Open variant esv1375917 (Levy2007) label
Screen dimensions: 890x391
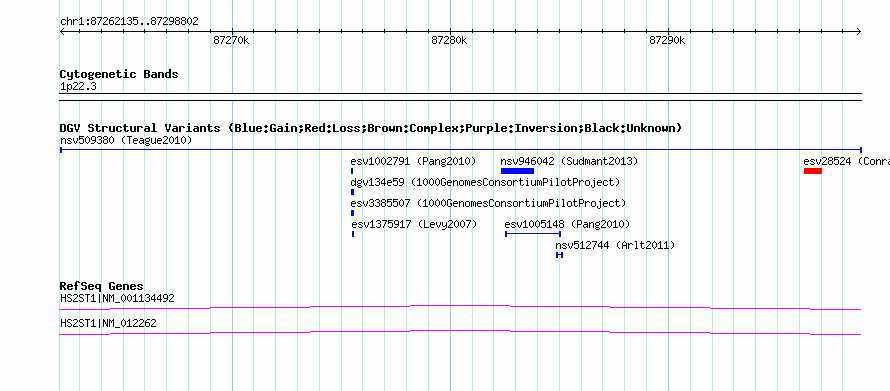click(x=414, y=224)
